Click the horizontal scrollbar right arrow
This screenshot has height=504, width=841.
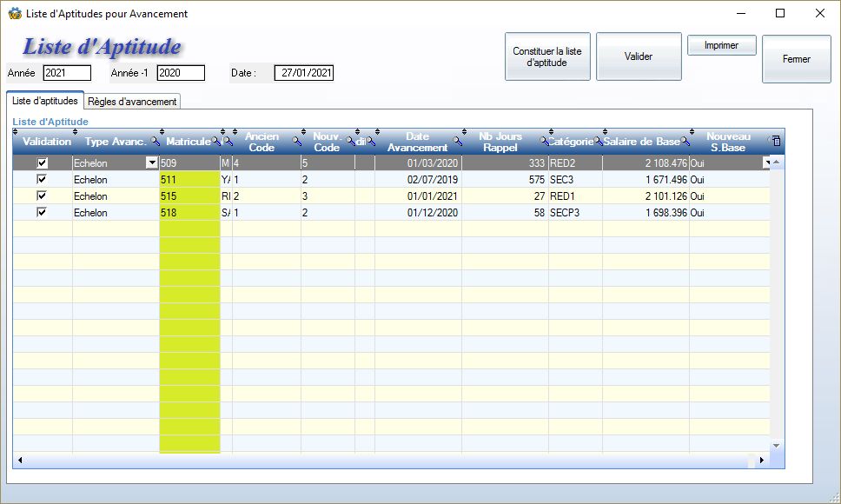coord(762,461)
